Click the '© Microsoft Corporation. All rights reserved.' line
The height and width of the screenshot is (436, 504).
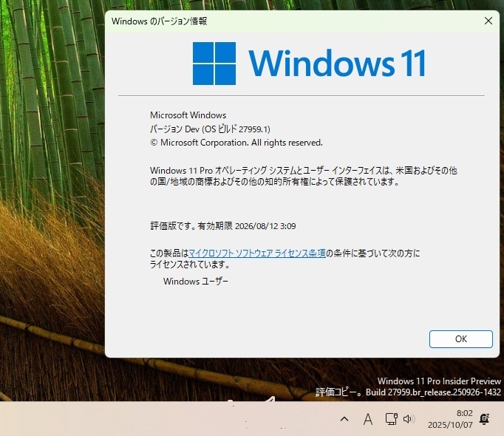(x=236, y=143)
